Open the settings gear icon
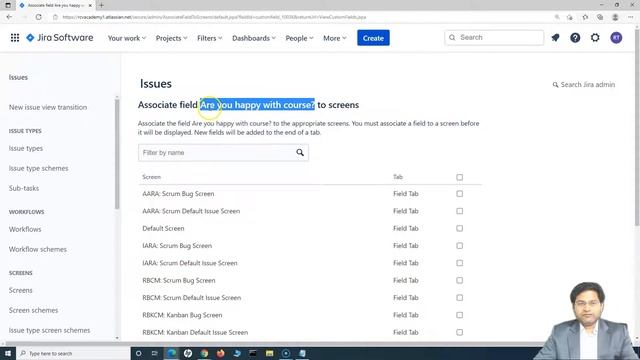Image resolution: width=640 pixels, height=360 pixels. tap(595, 38)
